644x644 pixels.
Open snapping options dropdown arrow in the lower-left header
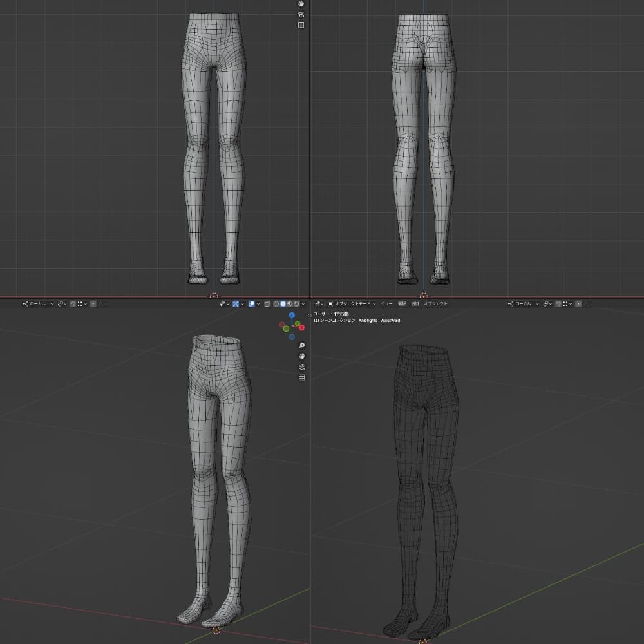tap(86, 304)
